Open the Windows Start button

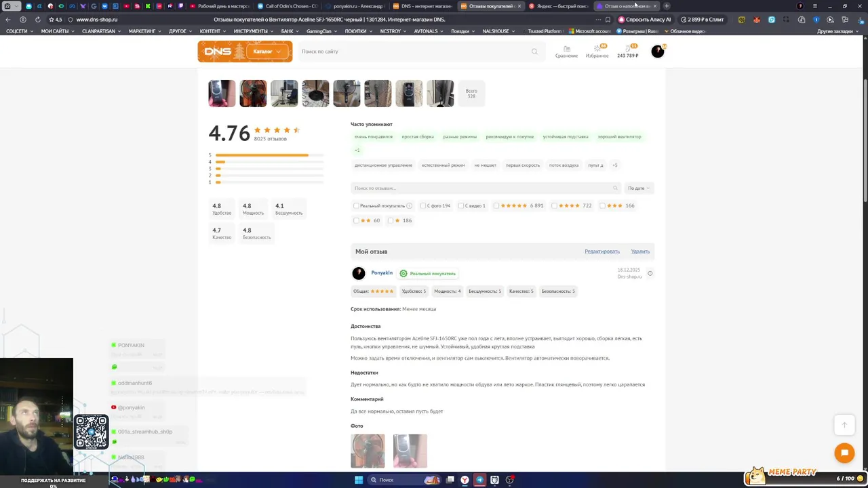click(x=359, y=480)
